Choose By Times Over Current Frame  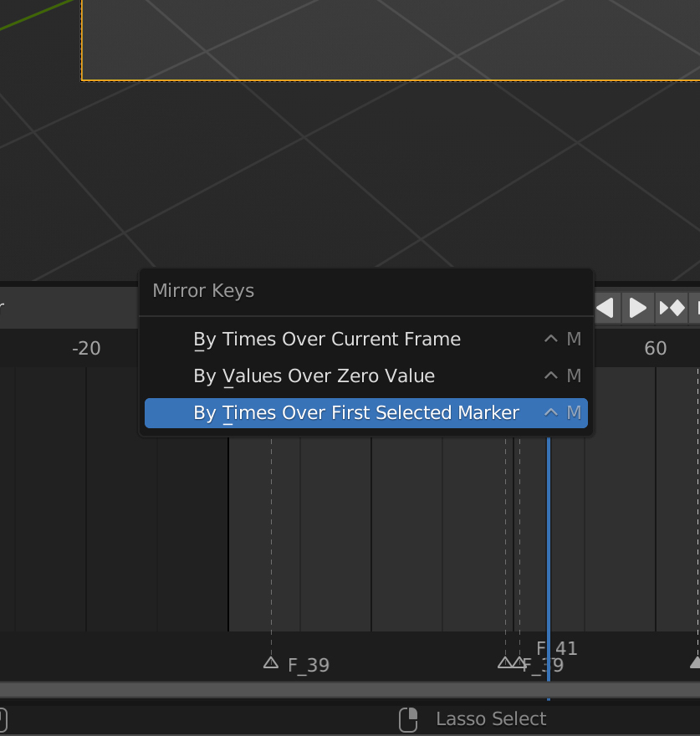click(326, 340)
